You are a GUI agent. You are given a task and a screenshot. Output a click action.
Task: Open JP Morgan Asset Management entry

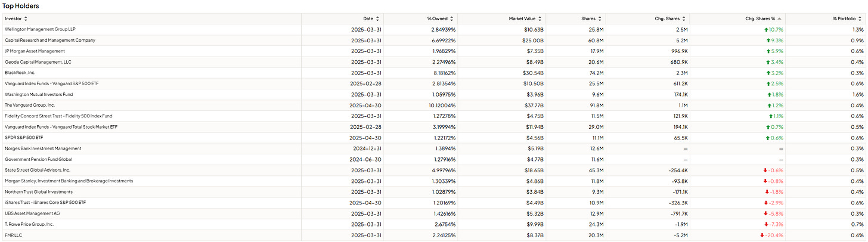[35, 51]
